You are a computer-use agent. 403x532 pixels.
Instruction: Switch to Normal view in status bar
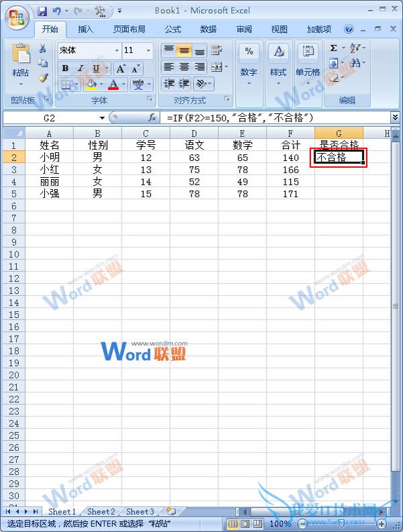point(233,524)
